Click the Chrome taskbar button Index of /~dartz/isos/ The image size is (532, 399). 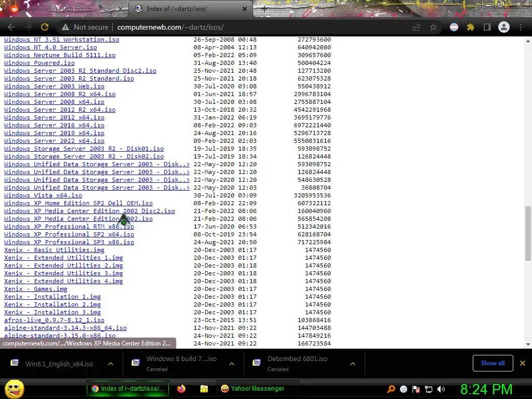128,389
